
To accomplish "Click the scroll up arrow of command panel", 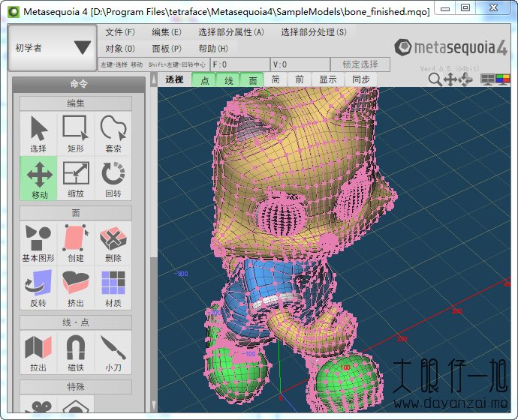I will coord(154,79).
